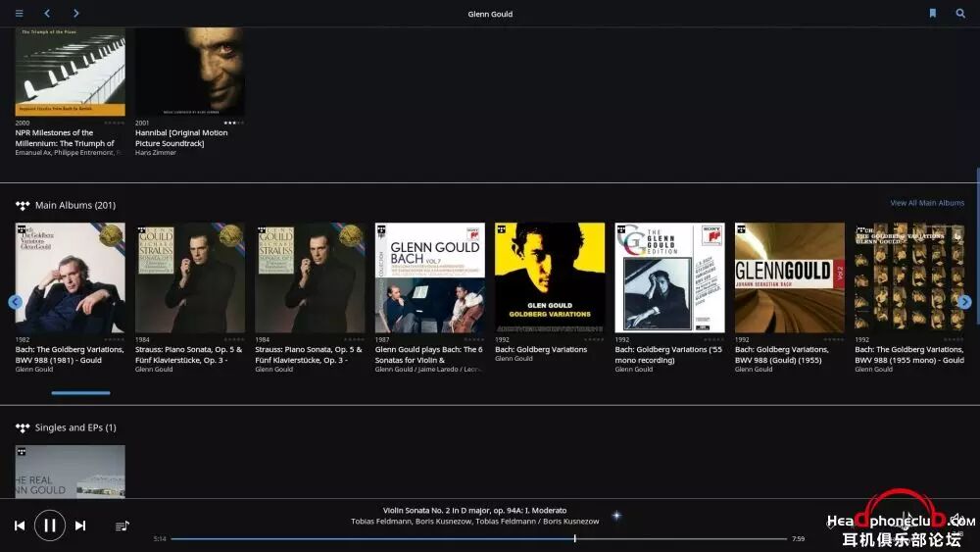Open NPR Milestones of the Millennium album cover
Viewport: 980px width, 552px height.
click(70, 72)
